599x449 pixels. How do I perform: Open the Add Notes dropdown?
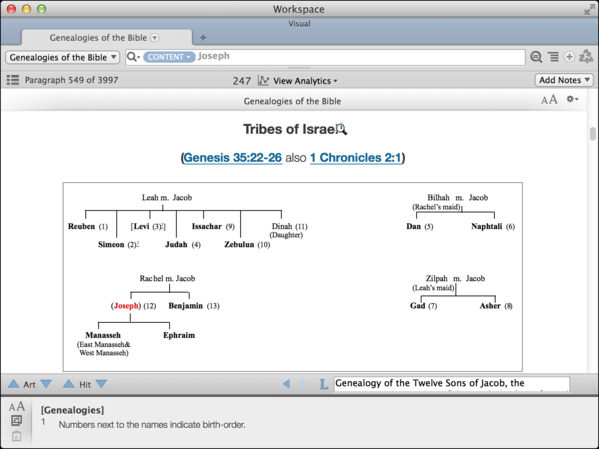tap(564, 80)
